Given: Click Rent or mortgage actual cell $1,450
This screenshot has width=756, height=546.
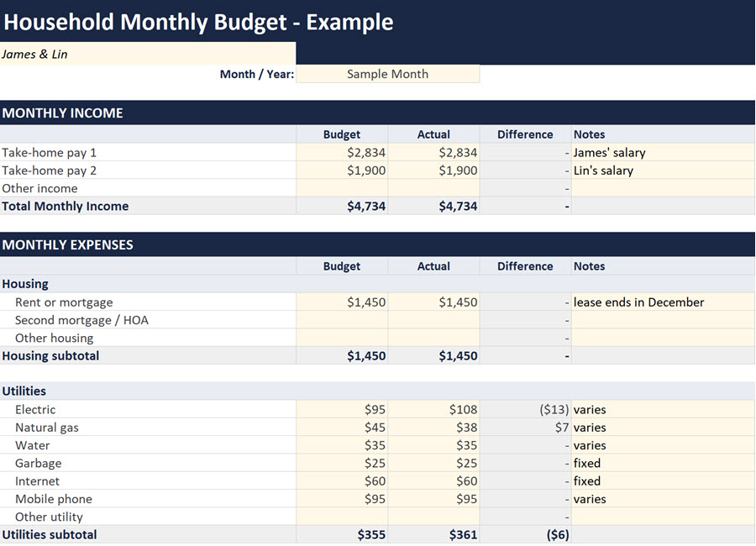Looking at the screenshot, I should [433, 302].
